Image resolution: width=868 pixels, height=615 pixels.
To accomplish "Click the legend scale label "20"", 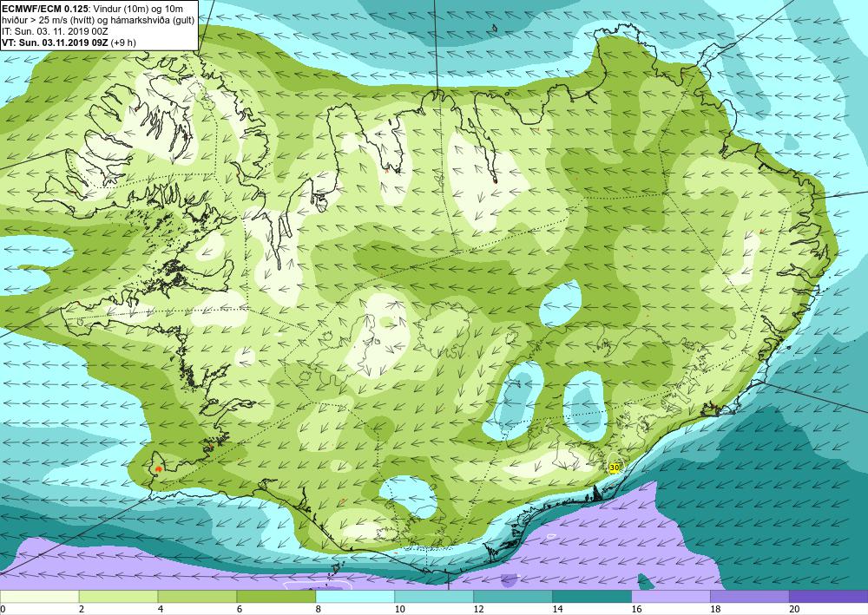I will (x=794, y=609).
